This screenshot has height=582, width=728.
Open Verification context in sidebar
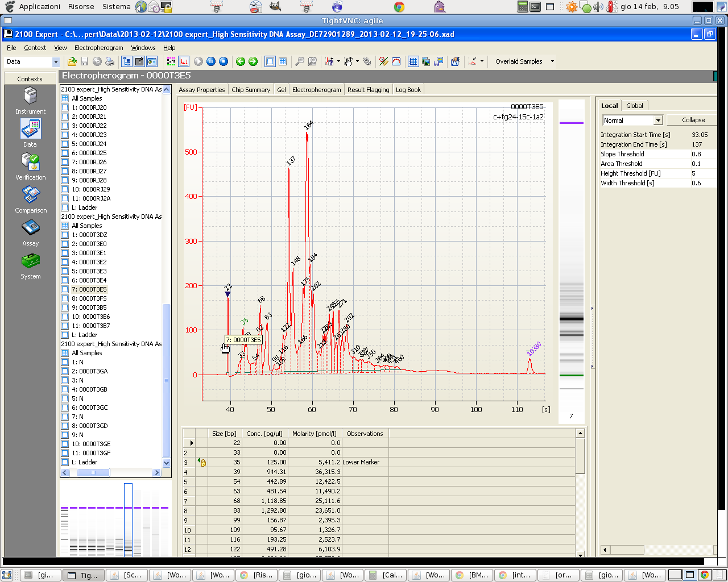(31, 167)
